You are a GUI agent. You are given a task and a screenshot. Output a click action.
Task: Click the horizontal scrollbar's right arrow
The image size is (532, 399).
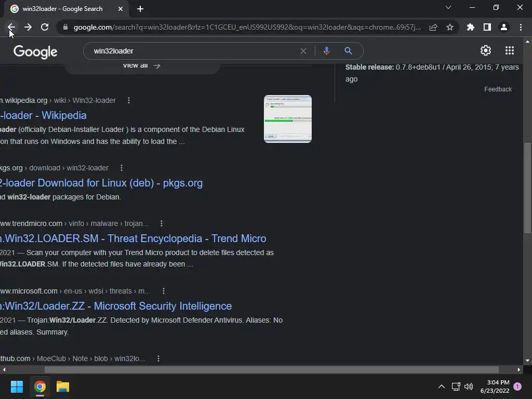pyautogui.click(x=519, y=369)
